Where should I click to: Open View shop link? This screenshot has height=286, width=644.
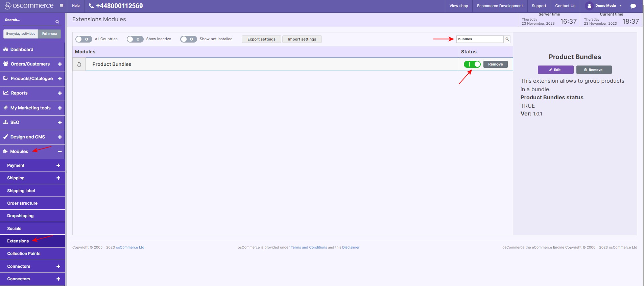pyautogui.click(x=459, y=6)
